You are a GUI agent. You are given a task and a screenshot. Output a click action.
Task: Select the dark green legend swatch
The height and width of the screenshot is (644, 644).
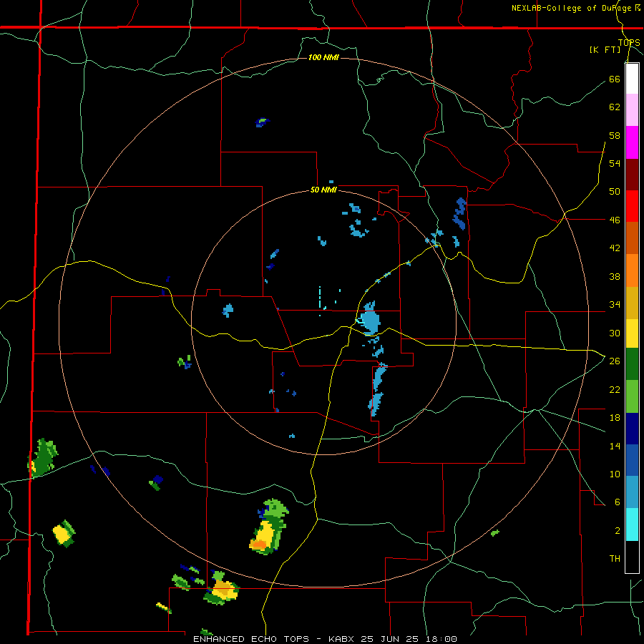pos(632,364)
